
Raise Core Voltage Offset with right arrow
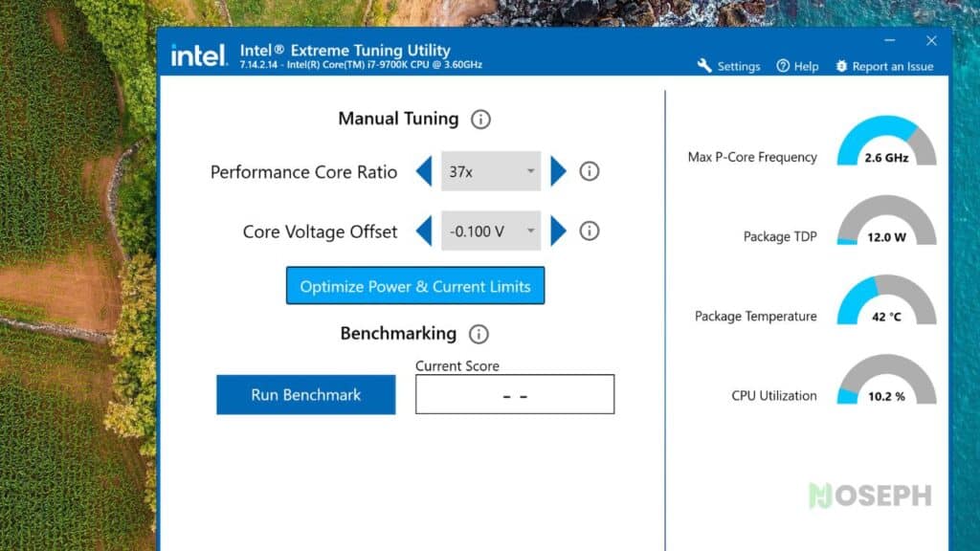pyautogui.click(x=558, y=231)
